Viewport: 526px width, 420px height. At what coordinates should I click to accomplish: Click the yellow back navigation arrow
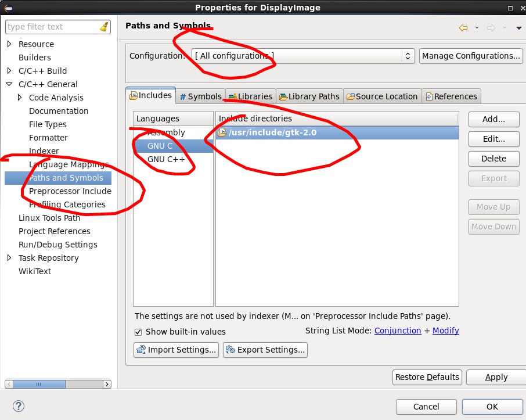(463, 27)
